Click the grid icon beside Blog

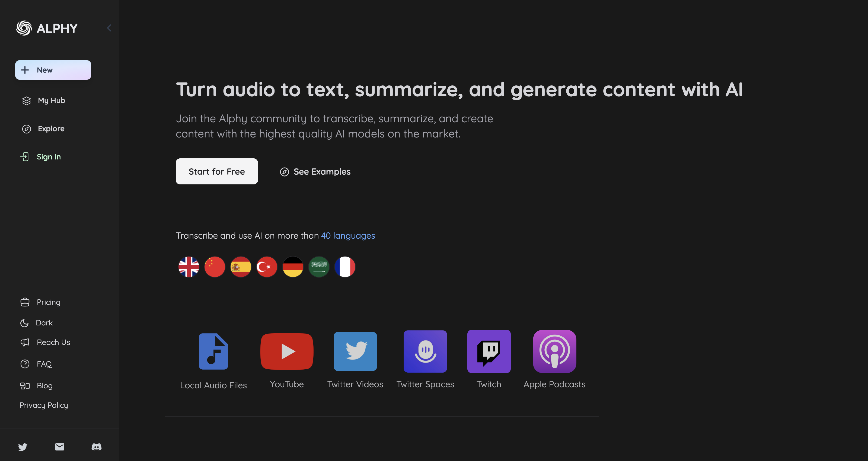coord(25,386)
